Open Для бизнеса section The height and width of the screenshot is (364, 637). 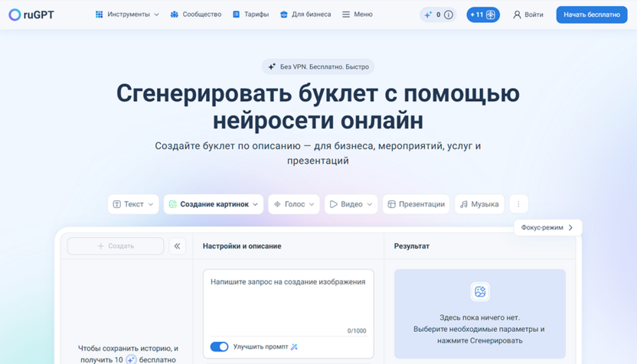[305, 15]
